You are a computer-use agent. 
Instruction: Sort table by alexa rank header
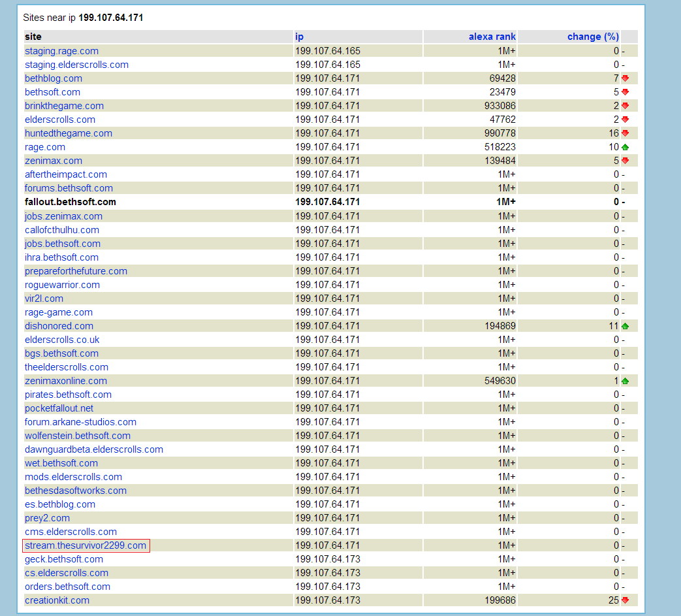coord(492,37)
